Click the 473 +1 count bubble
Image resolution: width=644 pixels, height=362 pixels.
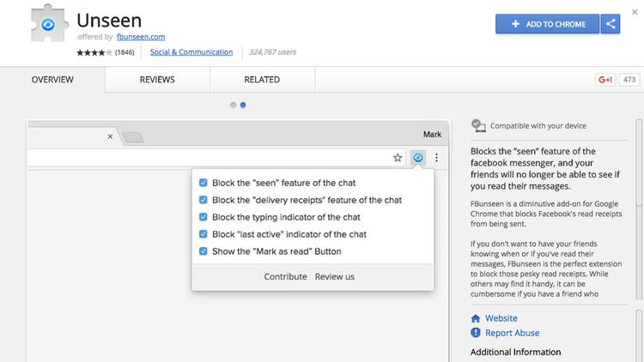629,80
